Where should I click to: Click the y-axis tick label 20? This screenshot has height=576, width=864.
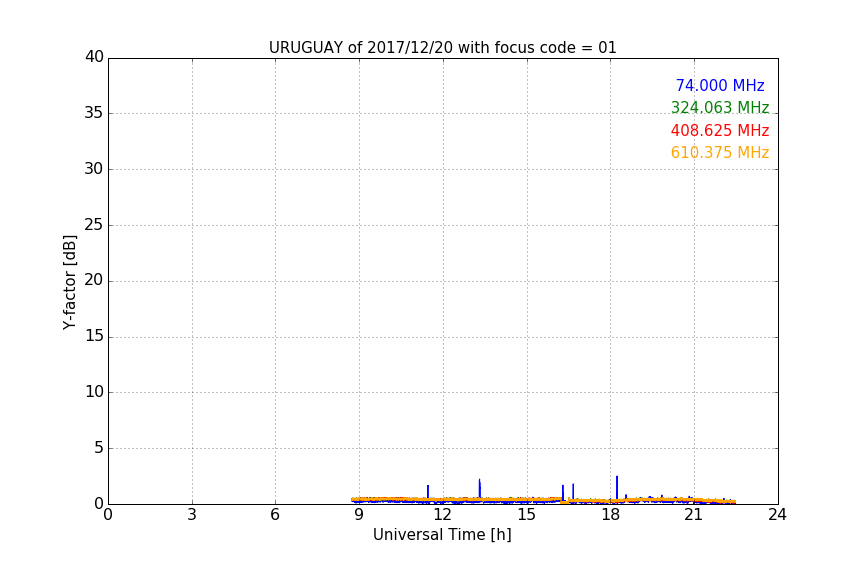(94, 281)
